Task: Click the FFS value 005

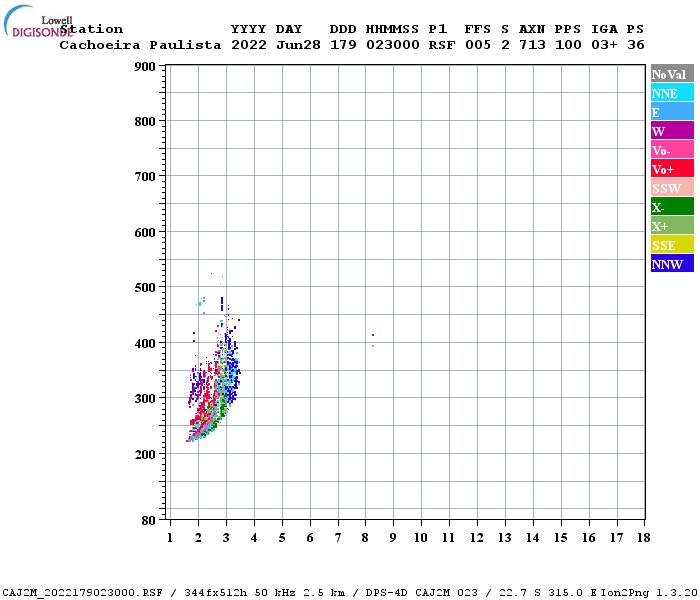Action: 478,45
